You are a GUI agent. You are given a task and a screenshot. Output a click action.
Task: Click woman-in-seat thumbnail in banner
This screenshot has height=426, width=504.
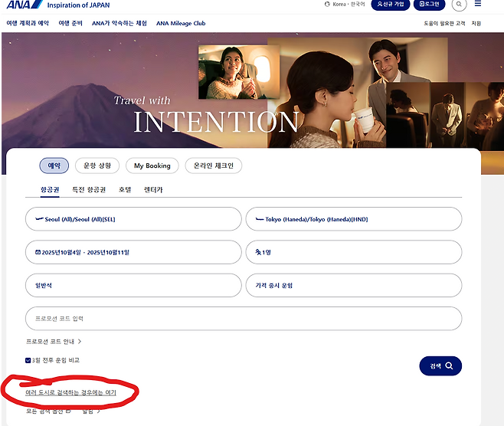(x=239, y=72)
